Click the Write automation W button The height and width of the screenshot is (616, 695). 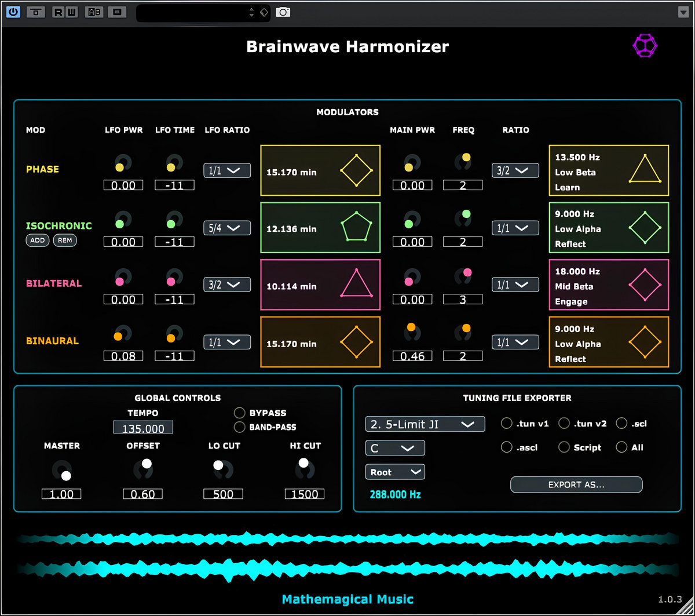pyautogui.click(x=71, y=12)
